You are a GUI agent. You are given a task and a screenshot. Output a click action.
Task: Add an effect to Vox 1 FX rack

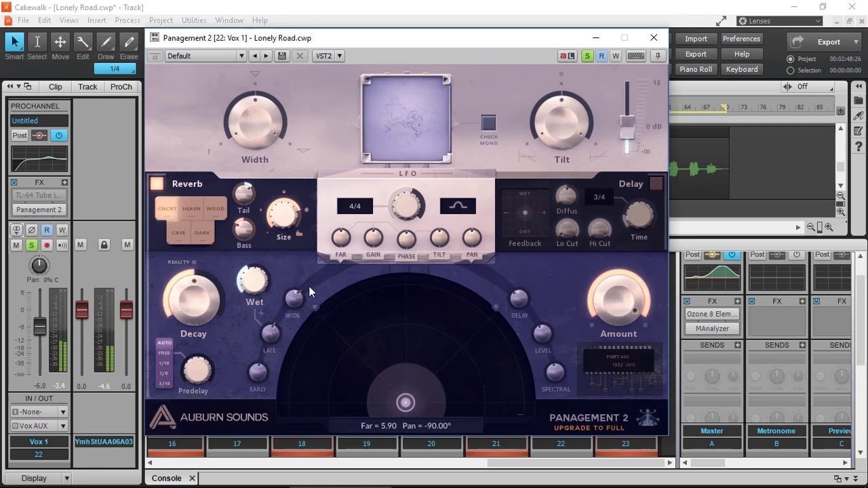[64, 182]
